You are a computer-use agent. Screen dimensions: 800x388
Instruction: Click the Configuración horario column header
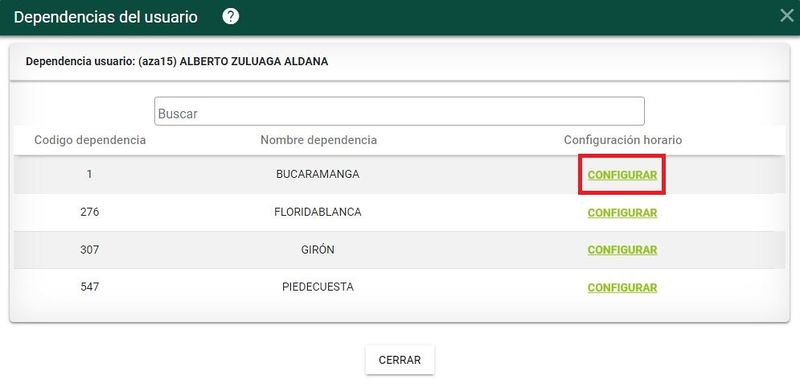click(622, 140)
